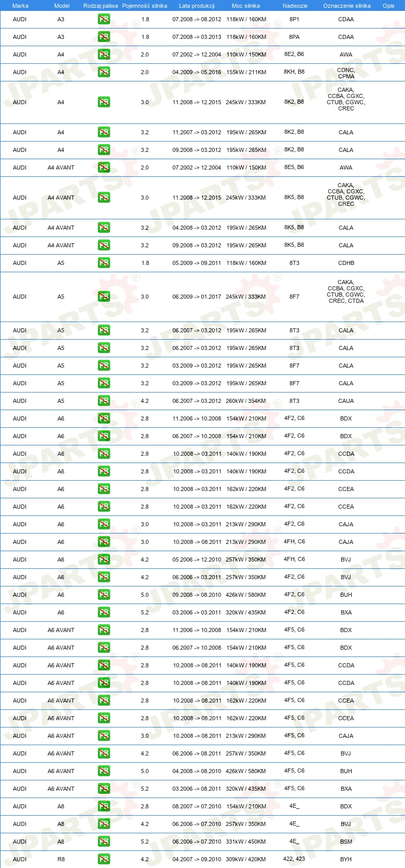Select years cell 04.2009 -> 05.2016
The height and width of the screenshot is (868, 405).
[x=197, y=72]
